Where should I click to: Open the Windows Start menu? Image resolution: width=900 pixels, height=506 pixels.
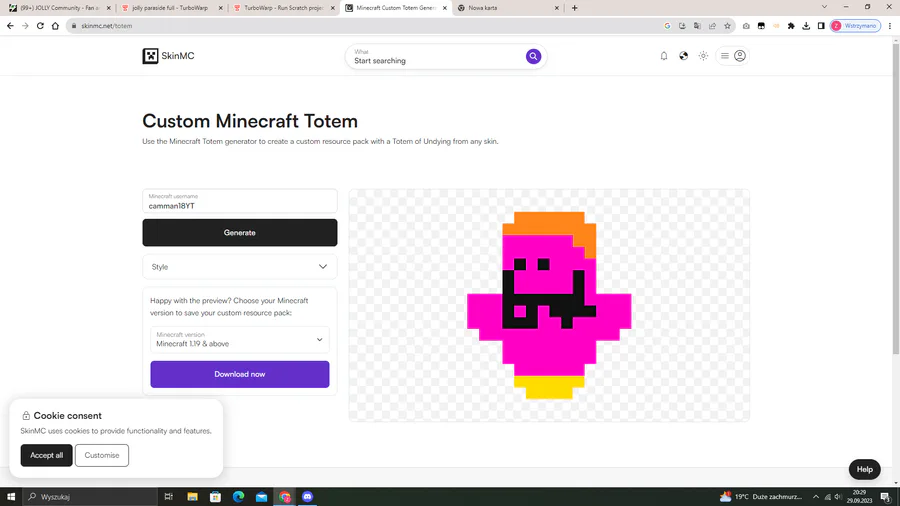pyautogui.click(x=11, y=497)
